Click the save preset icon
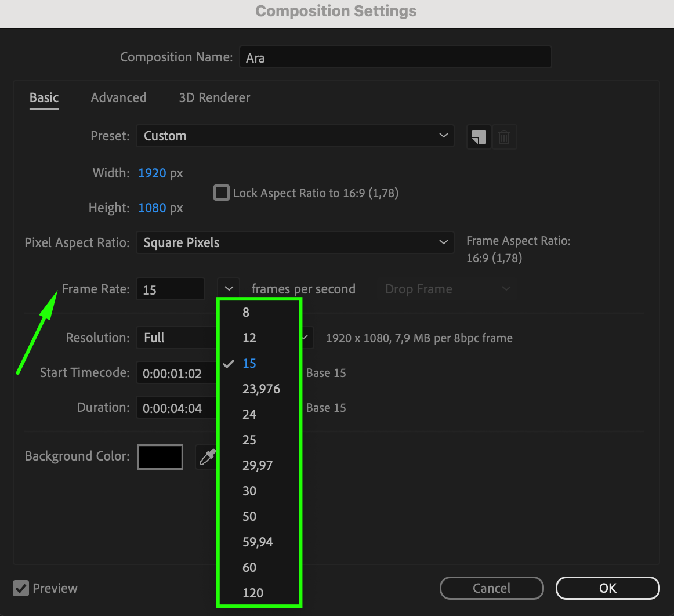This screenshot has width=674, height=616. pos(479,137)
